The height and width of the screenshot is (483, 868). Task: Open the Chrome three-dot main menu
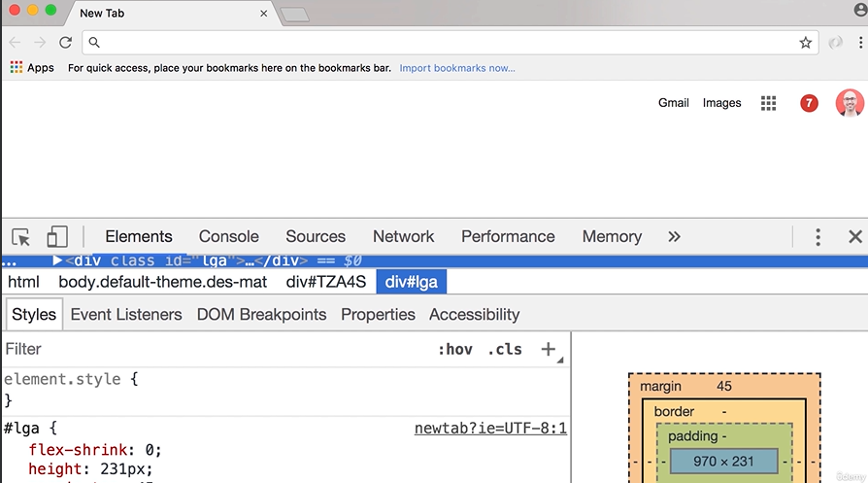pyautogui.click(x=860, y=43)
